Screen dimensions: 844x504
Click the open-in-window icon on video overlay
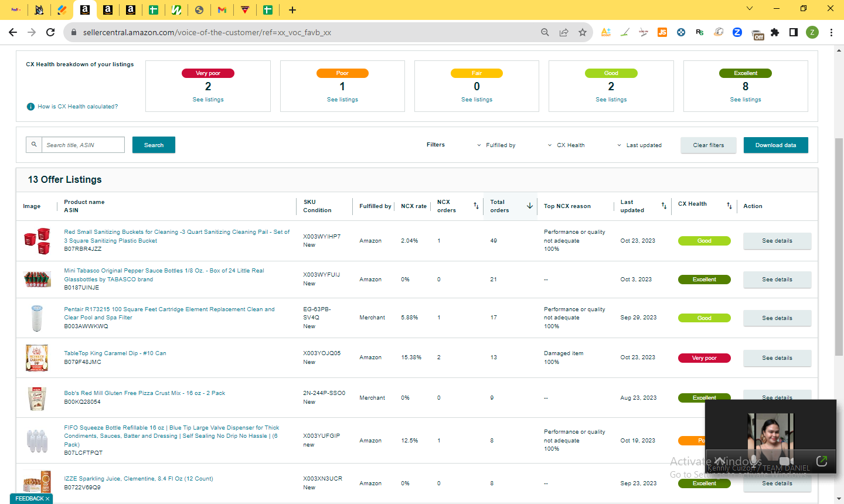coord(822,461)
